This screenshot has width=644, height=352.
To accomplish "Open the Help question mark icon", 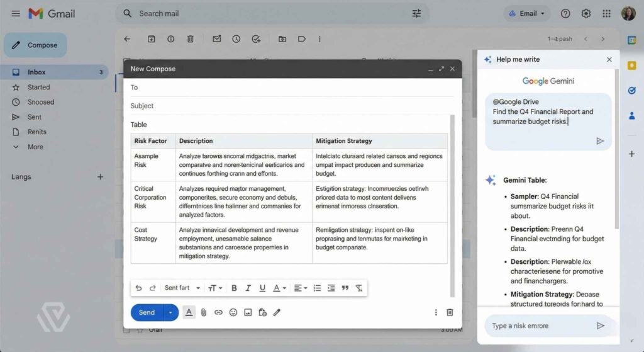I will (x=565, y=14).
